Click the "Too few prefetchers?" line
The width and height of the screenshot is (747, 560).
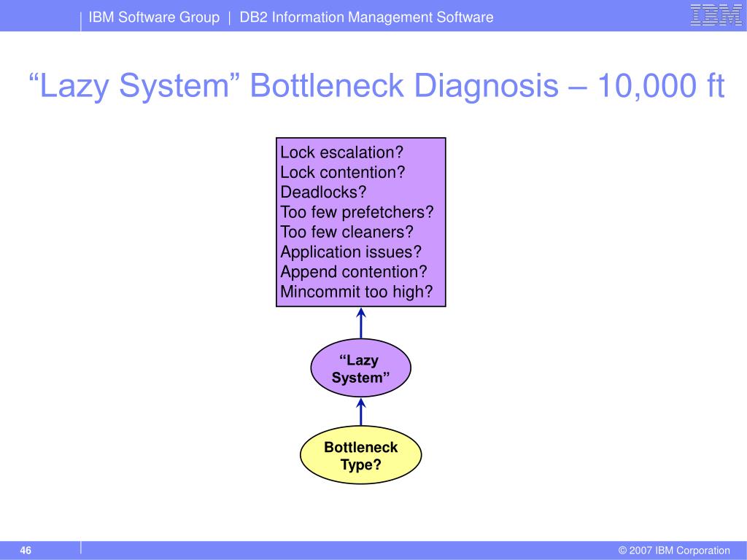[x=357, y=212]
